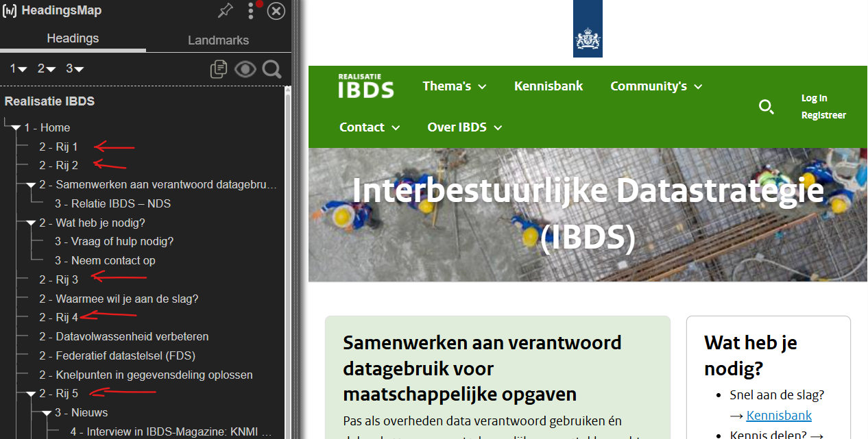The height and width of the screenshot is (439, 868).
Task: Open the Kennisbank menu item
Action: coord(548,86)
